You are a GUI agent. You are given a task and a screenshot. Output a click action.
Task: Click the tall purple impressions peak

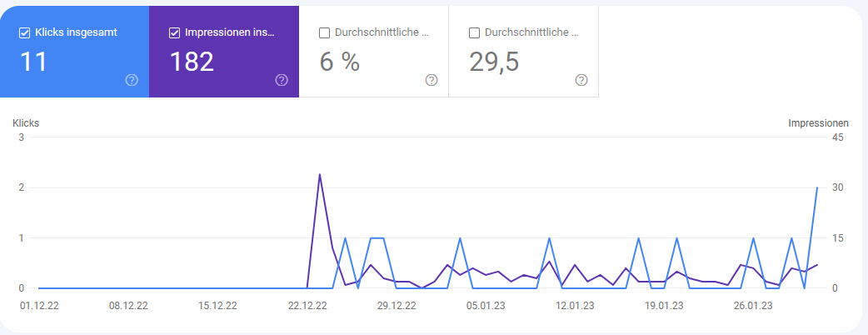tap(320, 175)
